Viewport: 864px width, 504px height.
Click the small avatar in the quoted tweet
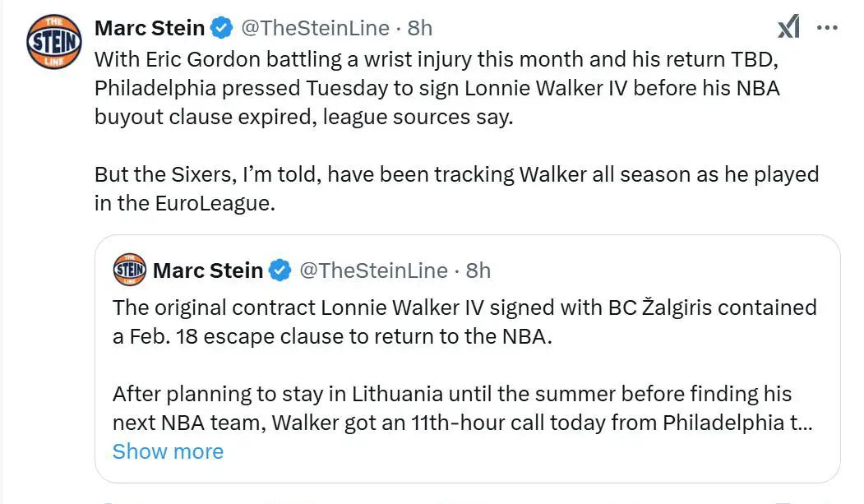coord(130,270)
